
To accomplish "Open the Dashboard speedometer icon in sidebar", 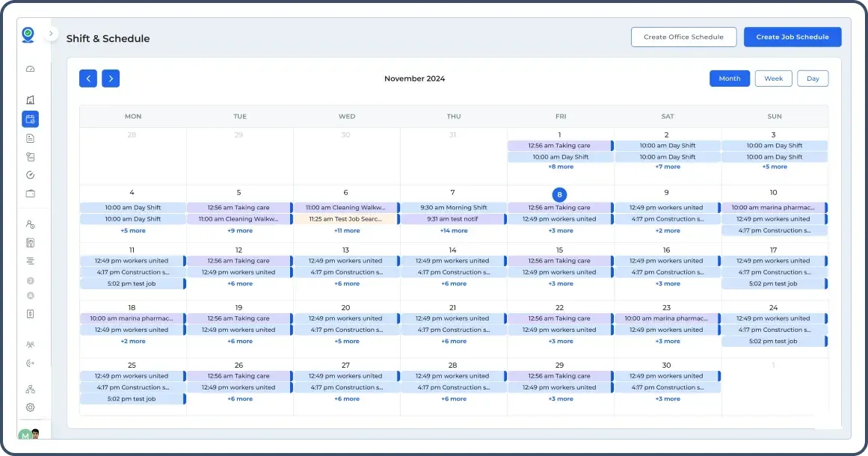I will [30, 68].
